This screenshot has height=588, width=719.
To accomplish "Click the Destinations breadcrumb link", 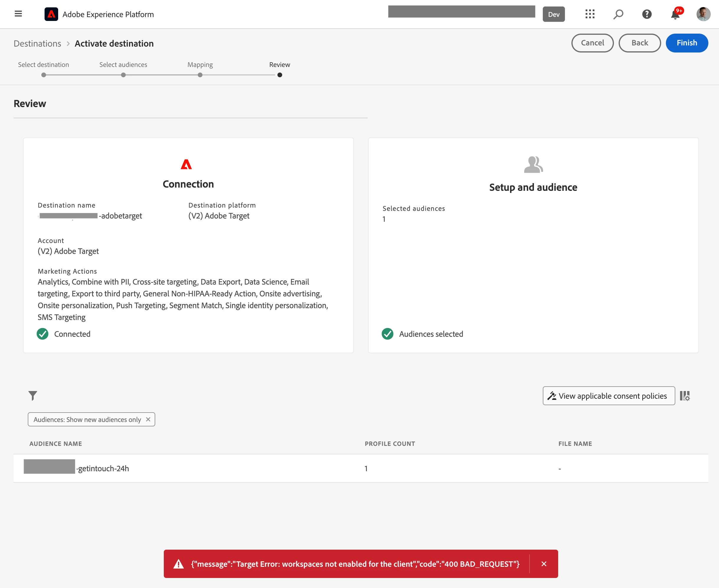I will (37, 44).
